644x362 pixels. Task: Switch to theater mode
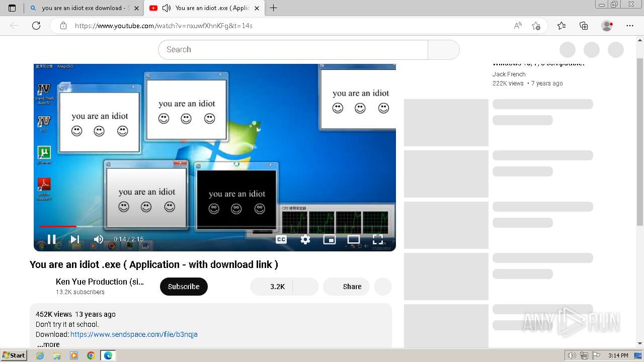[354, 239]
